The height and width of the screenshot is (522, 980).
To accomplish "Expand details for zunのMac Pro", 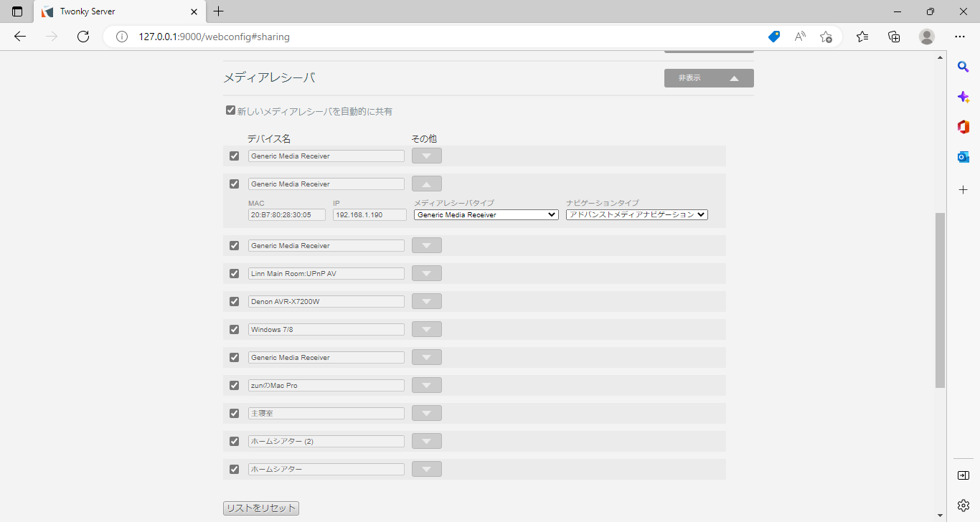I will 427,385.
